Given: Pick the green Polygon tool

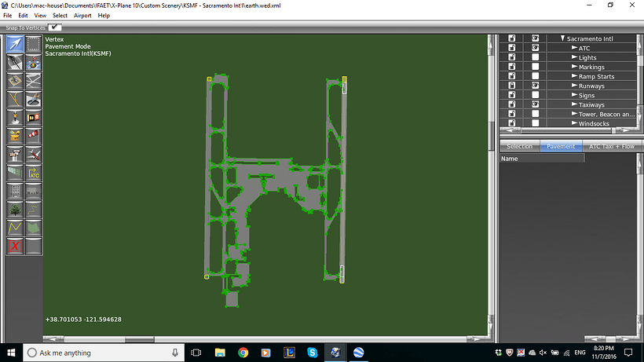Looking at the screenshot, I should pyautogui.click(x=33, y=228).
